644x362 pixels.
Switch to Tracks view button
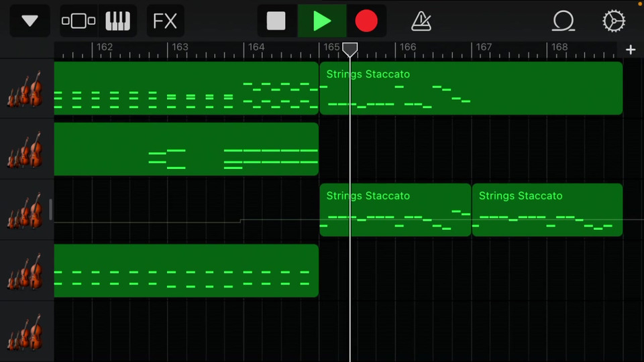click(78, 21)
